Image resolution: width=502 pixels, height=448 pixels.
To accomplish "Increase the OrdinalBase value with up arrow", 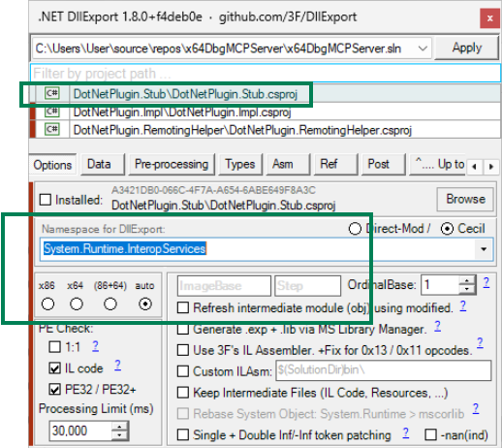I will pos(467,280).
